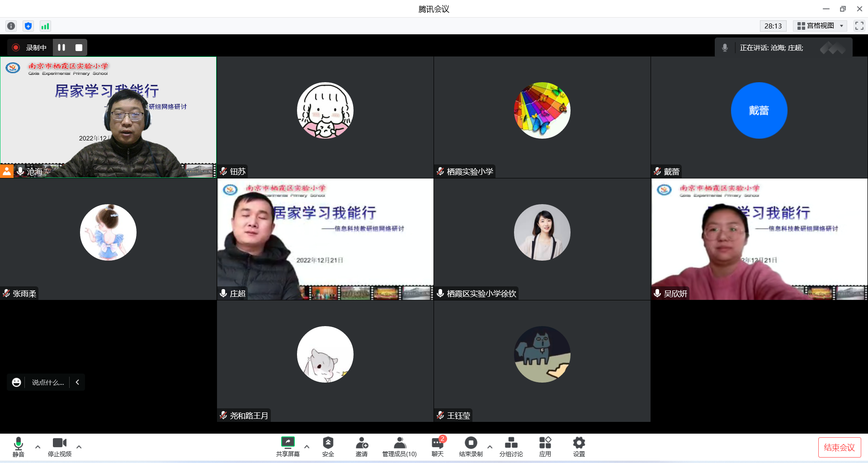Open 共享屏幕 screen share
Image resolution: width=868 pixels, height=463 pixels.
(x=288, y=447)
